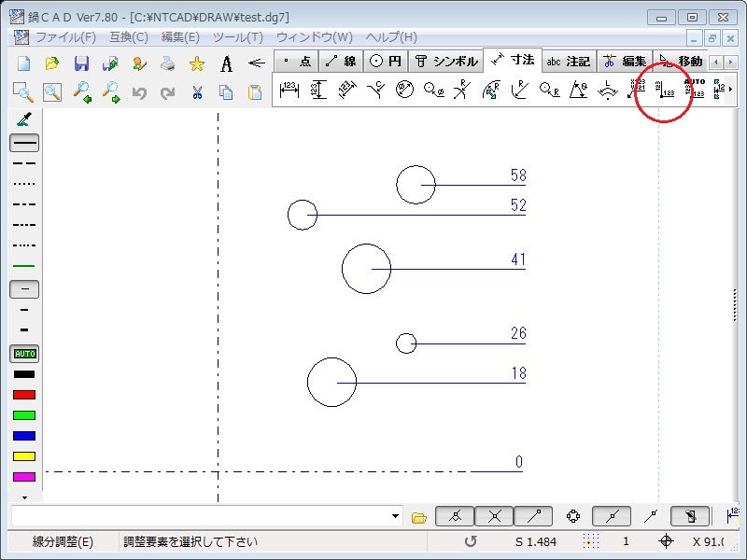
Task: Copy selection with copy icon
Action: [226, 91]
